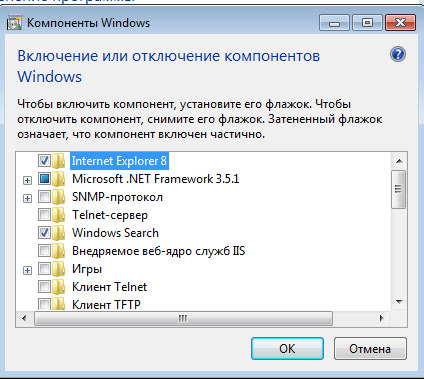424x379 pixels.
Task: Open the blue help question mark icon
Action: point(398,54)
